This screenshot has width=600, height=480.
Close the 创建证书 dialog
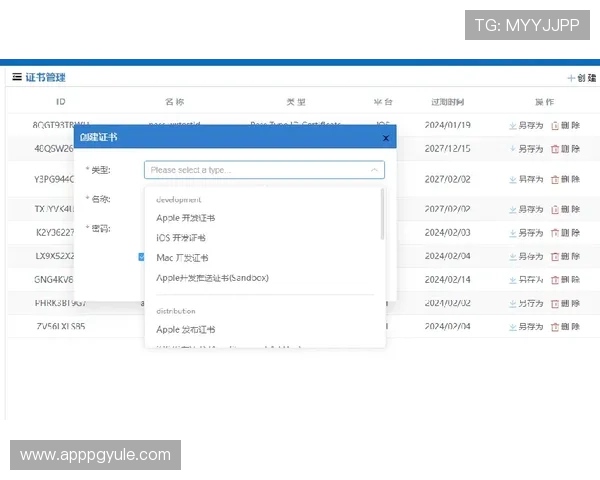(386, 138)
